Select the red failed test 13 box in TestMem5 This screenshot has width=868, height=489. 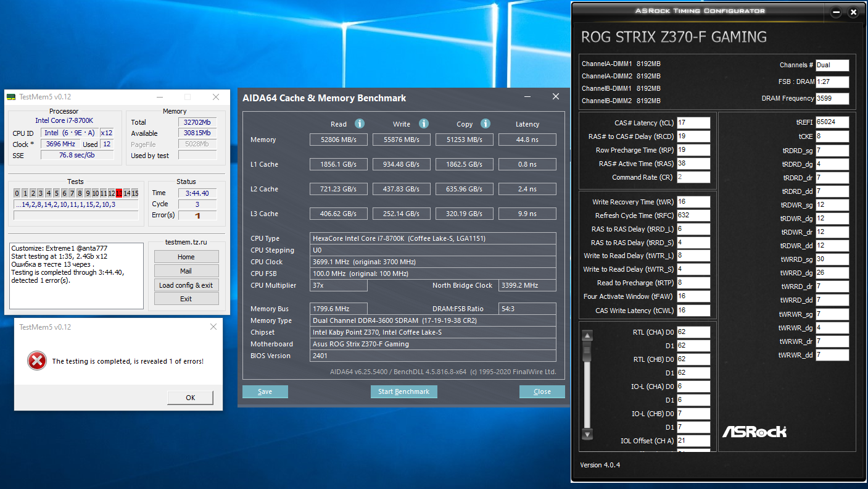click(119, 193)
